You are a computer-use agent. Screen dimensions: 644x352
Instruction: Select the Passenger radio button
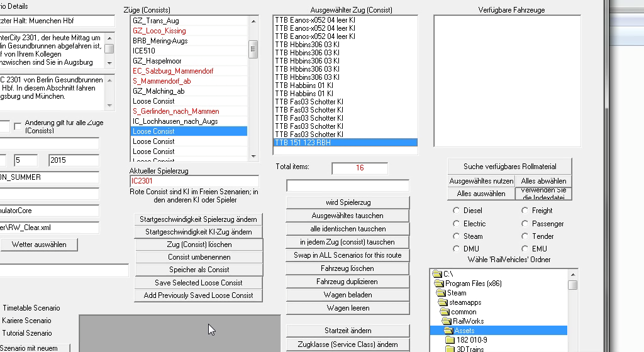(525, 224)
